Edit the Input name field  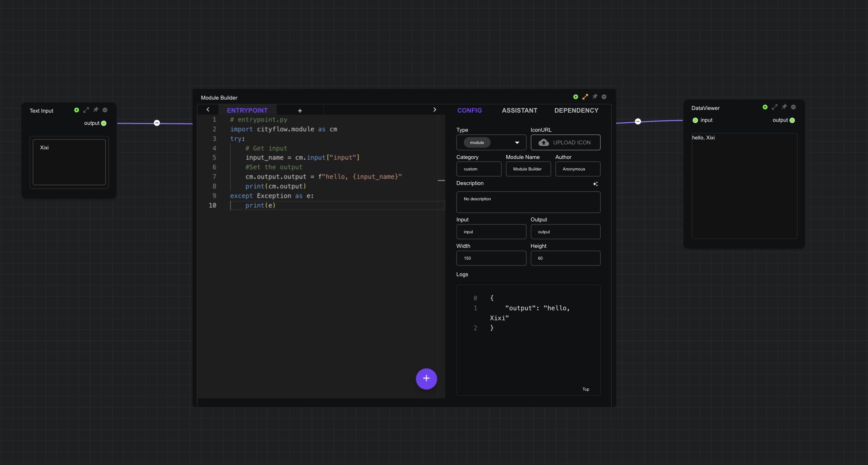pos(491,232)
